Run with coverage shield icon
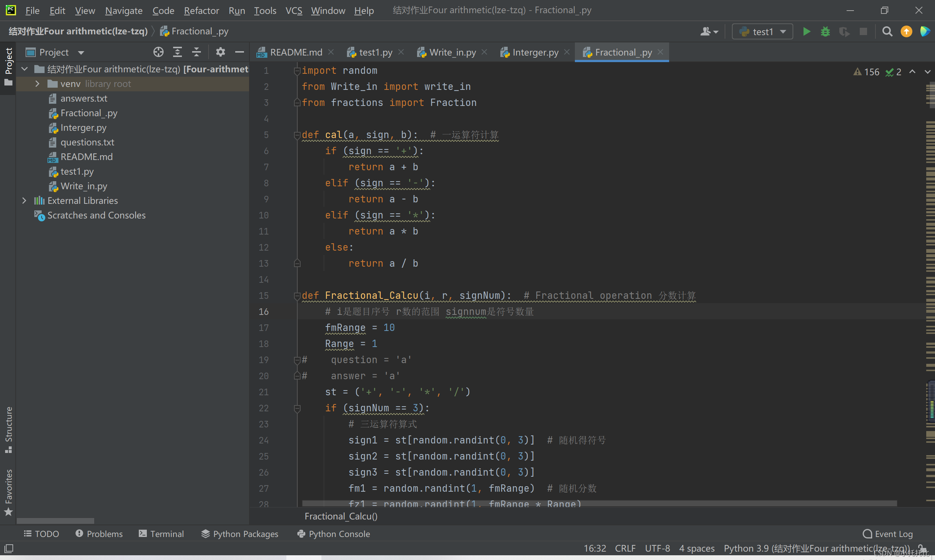Image resolution: width=935 pixels, height=560 pixels. point(844,32)
